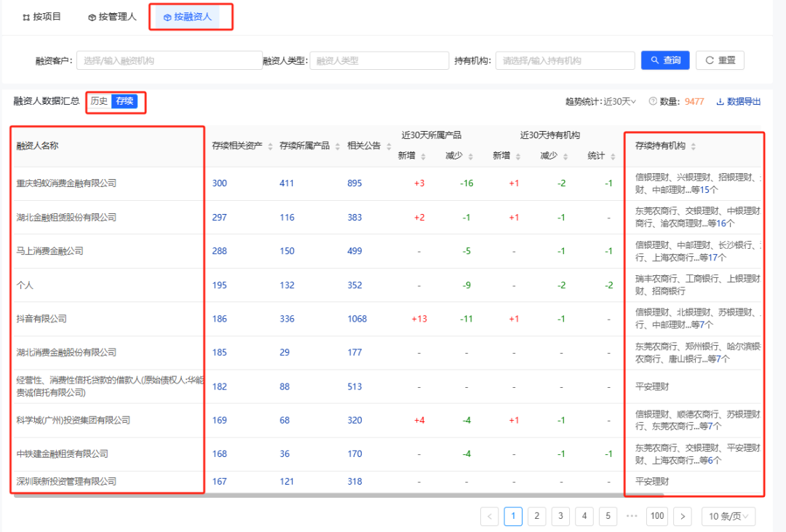Switch to the 按融资人 tab
This screenshot has height=532, width=786.
(191, 16)
